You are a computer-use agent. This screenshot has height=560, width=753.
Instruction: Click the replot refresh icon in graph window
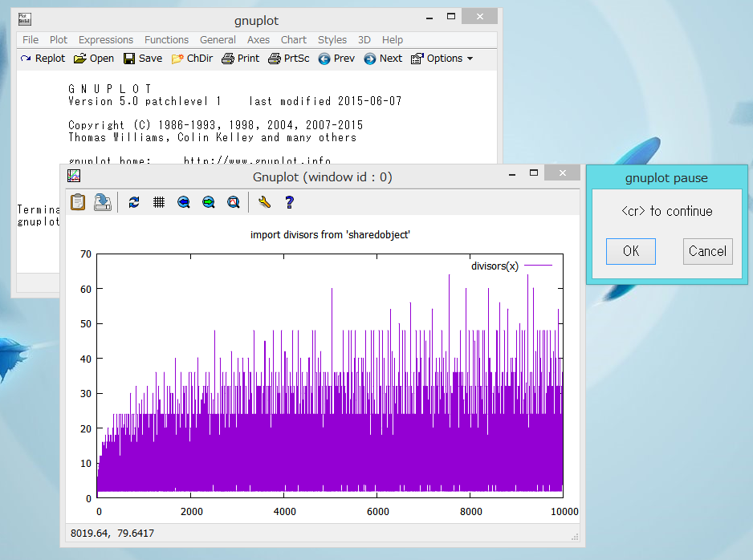[134, 202]
